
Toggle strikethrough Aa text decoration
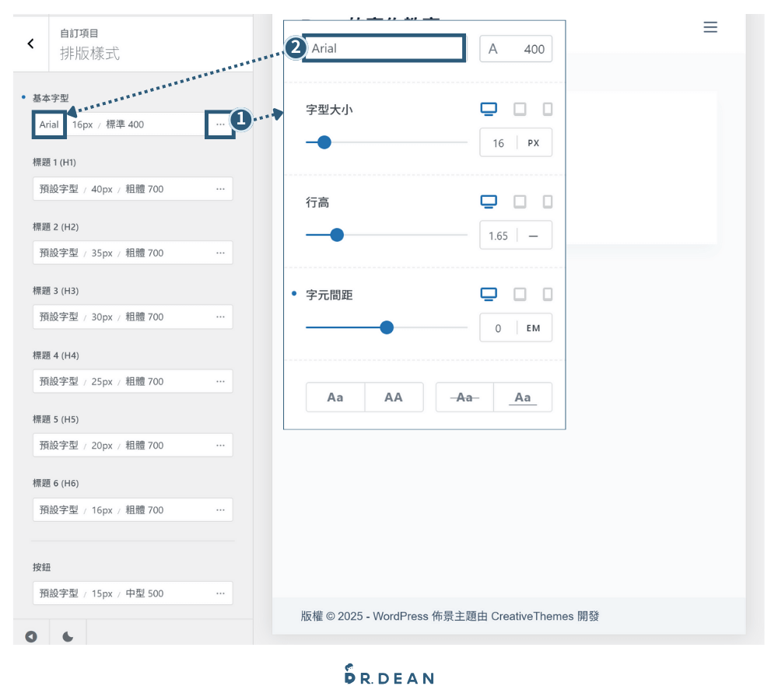coord(464,397)
